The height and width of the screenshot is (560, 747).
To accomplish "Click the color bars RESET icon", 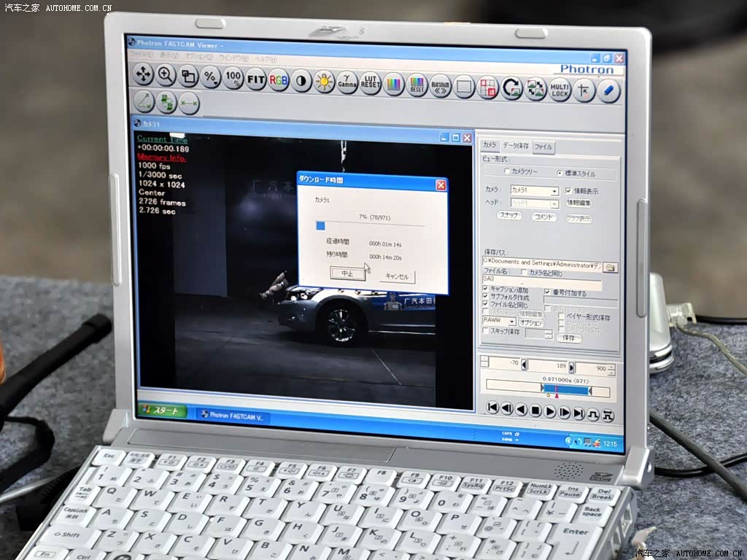I will click(417, 86).
